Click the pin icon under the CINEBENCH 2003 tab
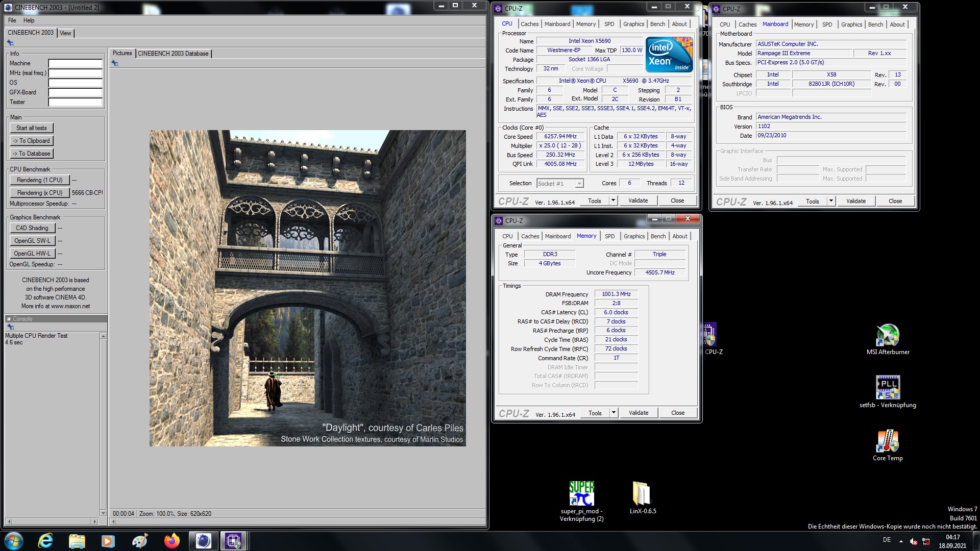Screen dimensions: 980x551 click(x=10, y=43)
